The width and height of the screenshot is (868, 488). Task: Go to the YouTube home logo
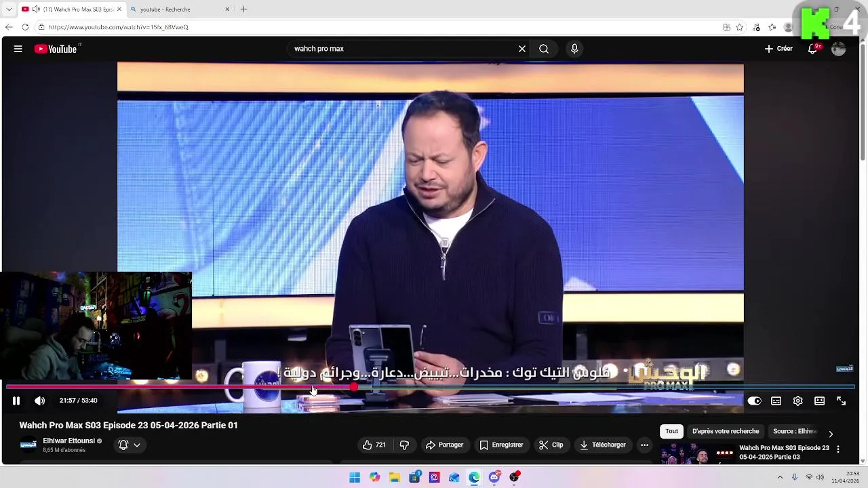[56, 49]
